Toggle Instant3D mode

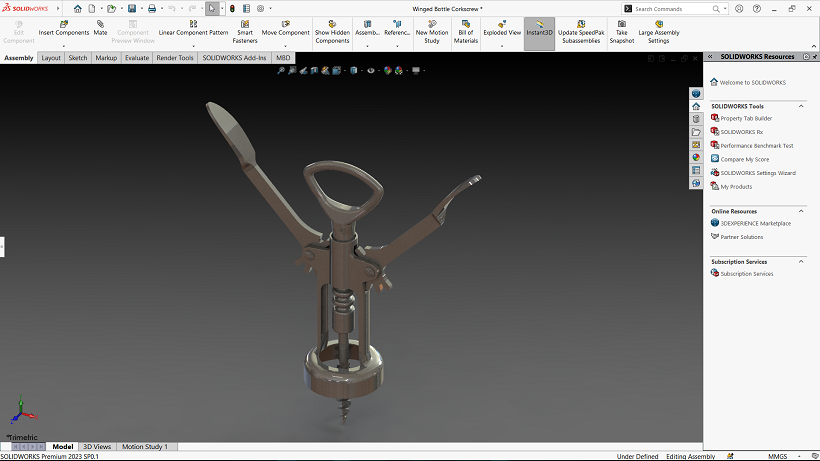[539, 33]
